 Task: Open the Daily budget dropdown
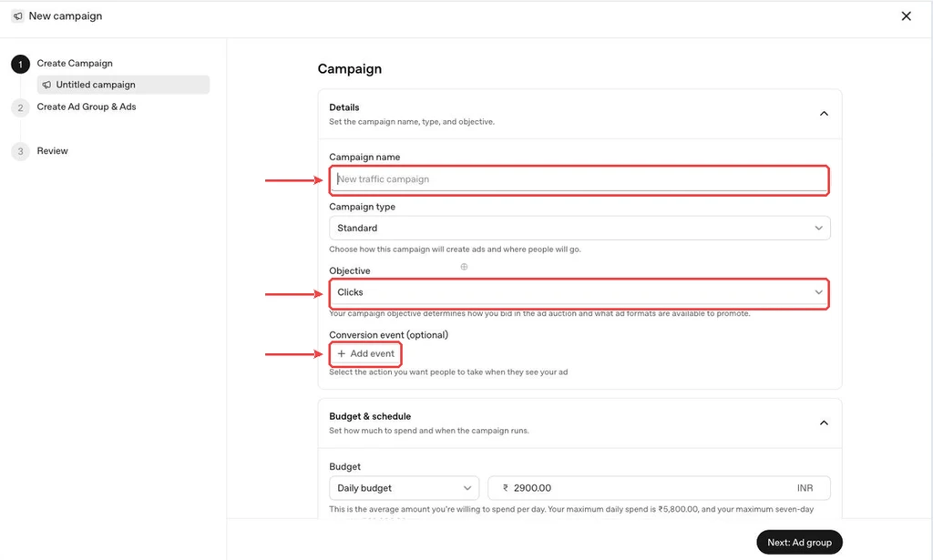(x=404, y=488)
